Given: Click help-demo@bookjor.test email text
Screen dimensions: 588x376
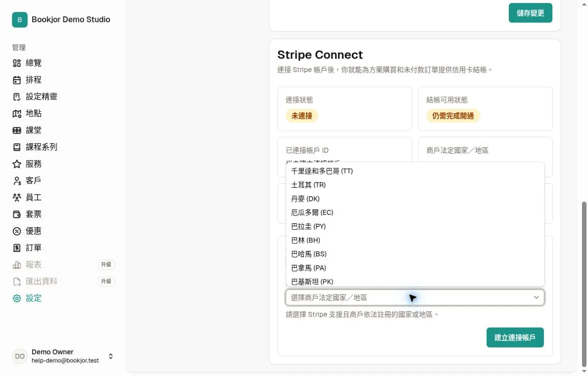Looking at the screenshot, I should coord(65,360).
